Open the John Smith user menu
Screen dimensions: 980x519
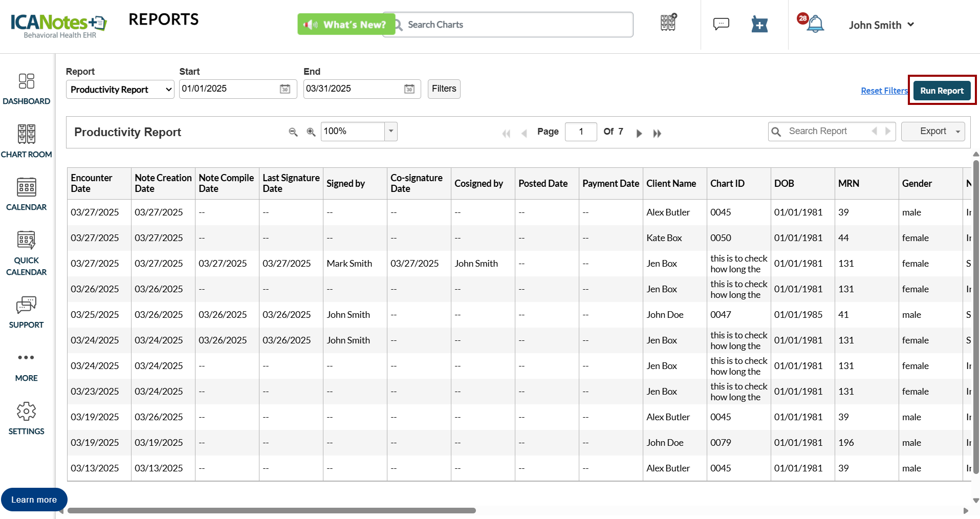(x=881, y=25)
